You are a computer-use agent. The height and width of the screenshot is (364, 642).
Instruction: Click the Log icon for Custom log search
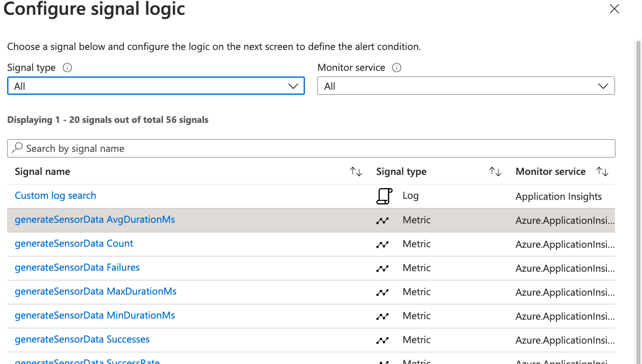click(x=384, y=196)
